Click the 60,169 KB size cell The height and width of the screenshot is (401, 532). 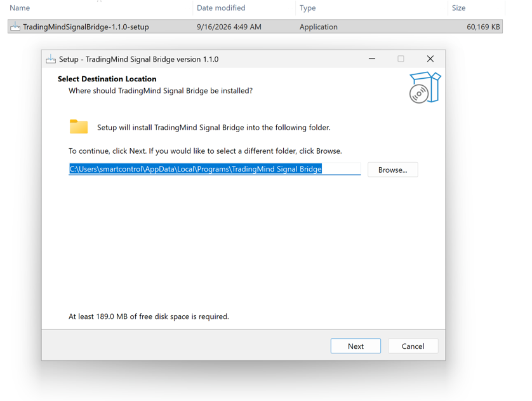tap(483, 27)
